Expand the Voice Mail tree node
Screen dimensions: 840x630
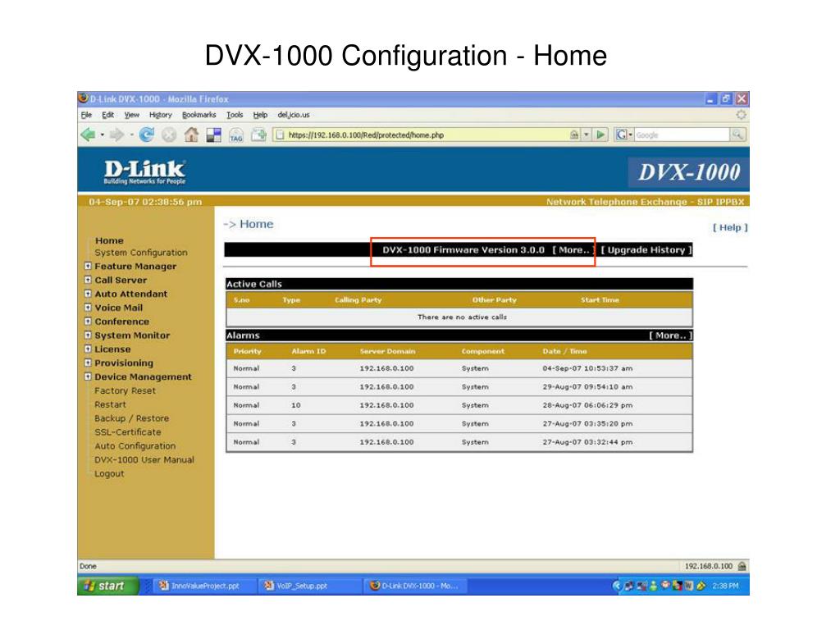88,308
